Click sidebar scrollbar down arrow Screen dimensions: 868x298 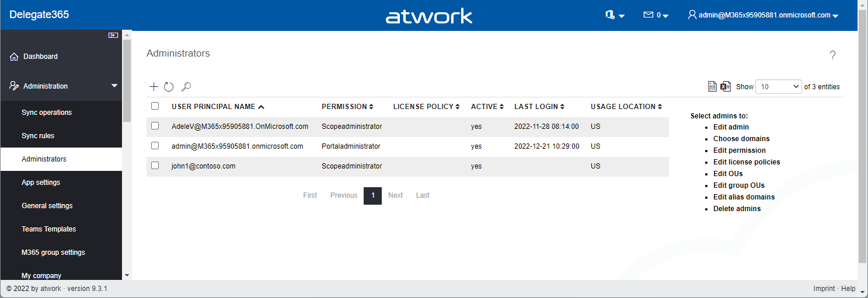click(x=127, y=275)
